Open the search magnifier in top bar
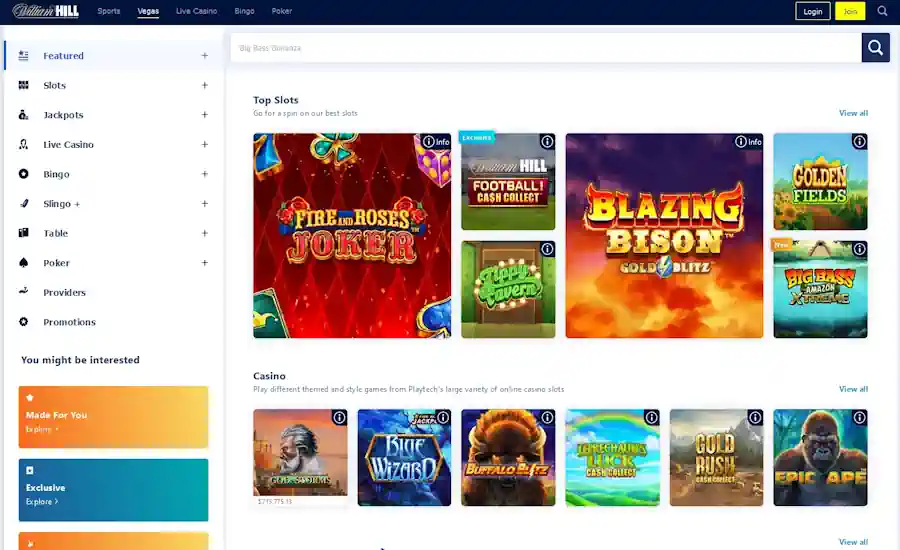Image resolution: width=900 pixels, height=550 pixels. [x=882, y=11]
